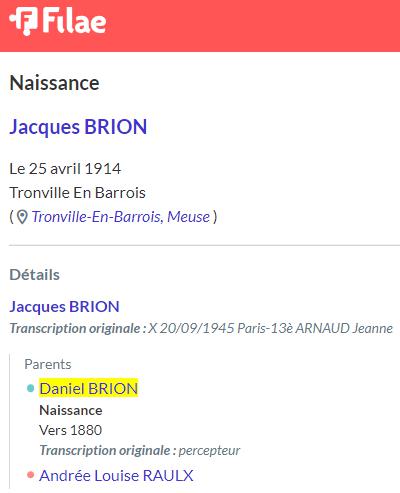Click the Filae logo icon
The image size is (400, 493).
pyautogui.click(x=23, y=21)
